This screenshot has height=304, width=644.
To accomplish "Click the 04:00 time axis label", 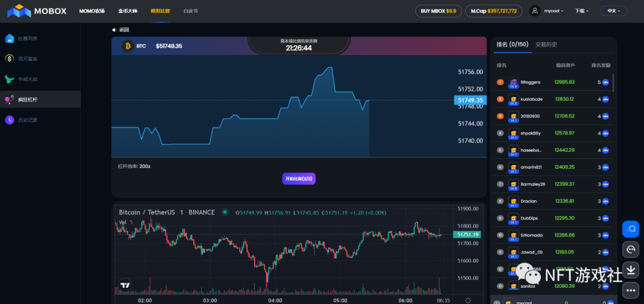I will (275, 300).
